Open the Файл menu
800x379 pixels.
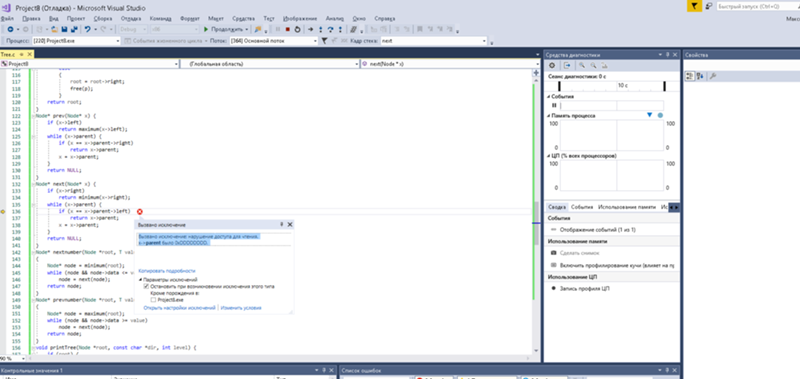pyautogui.click(x=7, y=18)
